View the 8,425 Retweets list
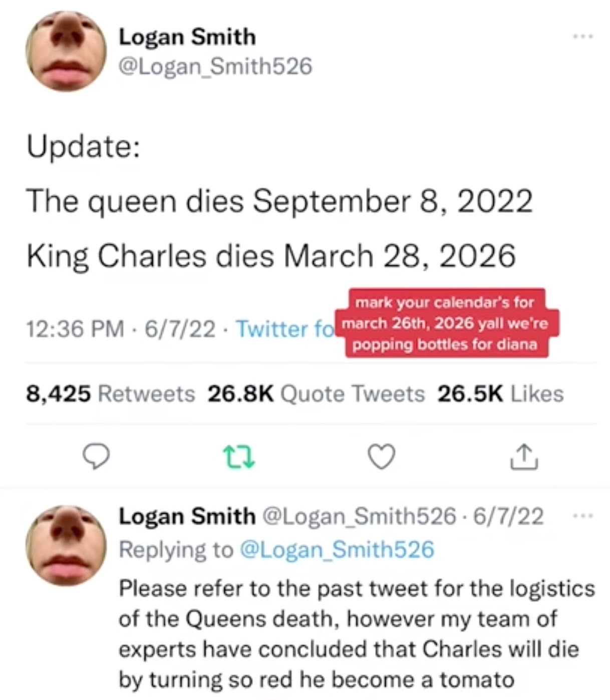610x700 pixels. point(110,394)
